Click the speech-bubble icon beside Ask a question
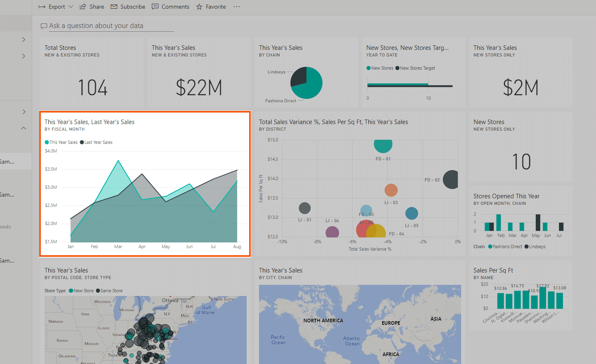The image size is (596, 364). click(x=44, y=26)
